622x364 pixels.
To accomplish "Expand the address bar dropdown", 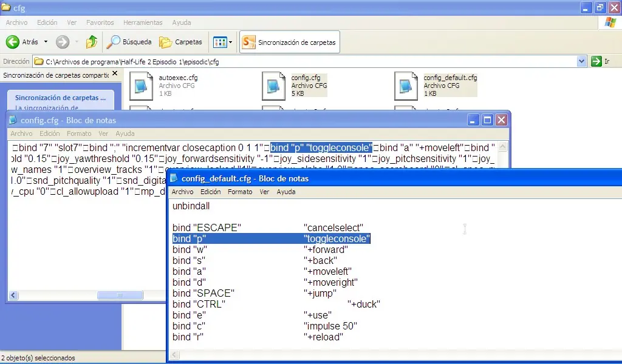I will 581,61.
